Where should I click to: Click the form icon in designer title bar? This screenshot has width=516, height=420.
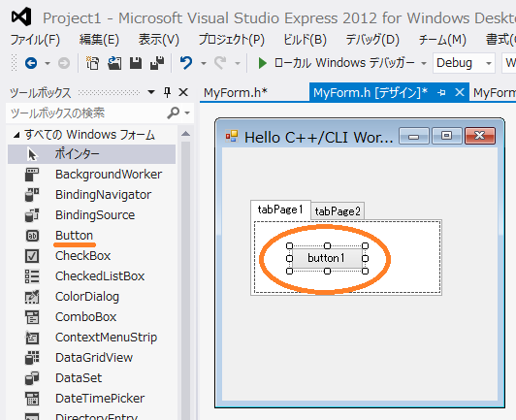pos(232,136)
